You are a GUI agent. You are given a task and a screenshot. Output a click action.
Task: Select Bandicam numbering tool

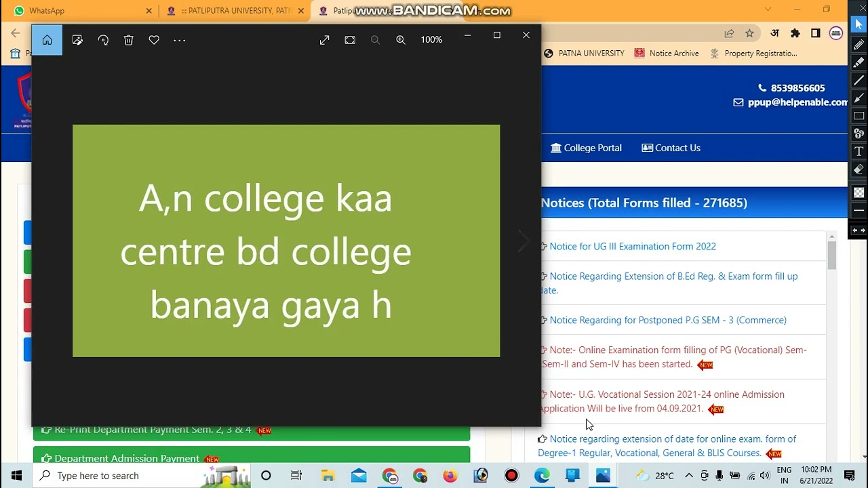(x=859, y=134)
